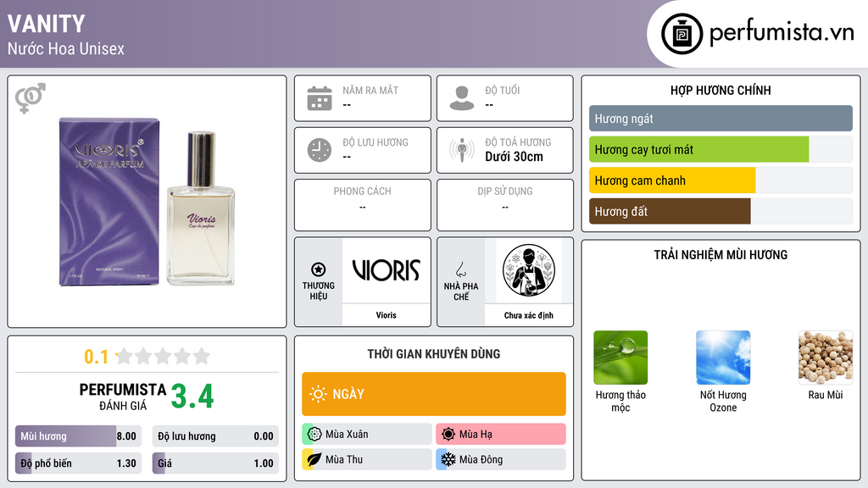868x488 pixels.
Task: Select the orange Ngày time bar
Action: (x=434, y=394)
